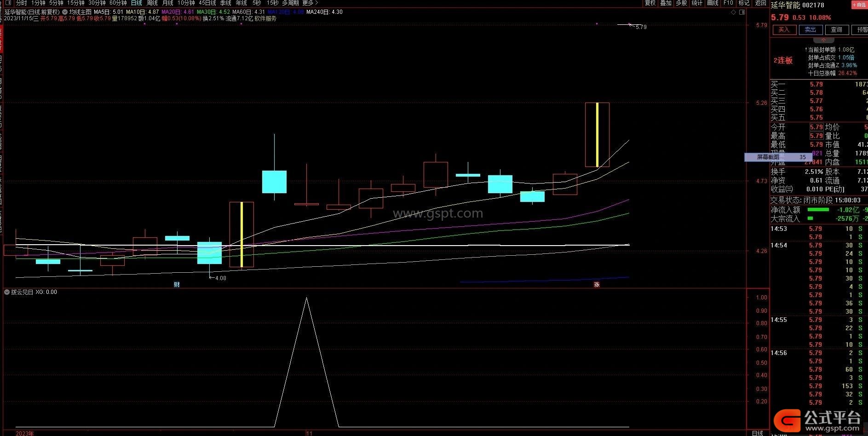This screenshot has height=436, width=868.
Task: Click the 叠加 overlay tool
Action: click(666, 3)
